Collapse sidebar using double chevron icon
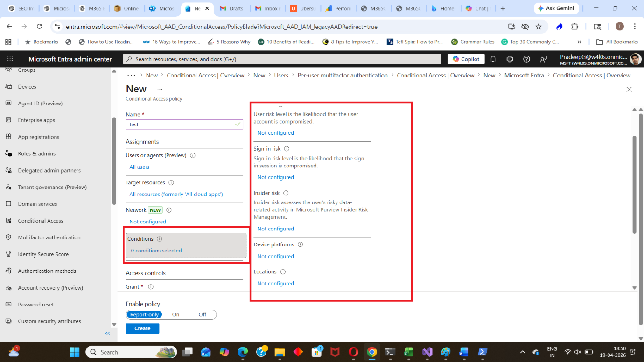Screen dimensions: 644x362 coord(107,333)
